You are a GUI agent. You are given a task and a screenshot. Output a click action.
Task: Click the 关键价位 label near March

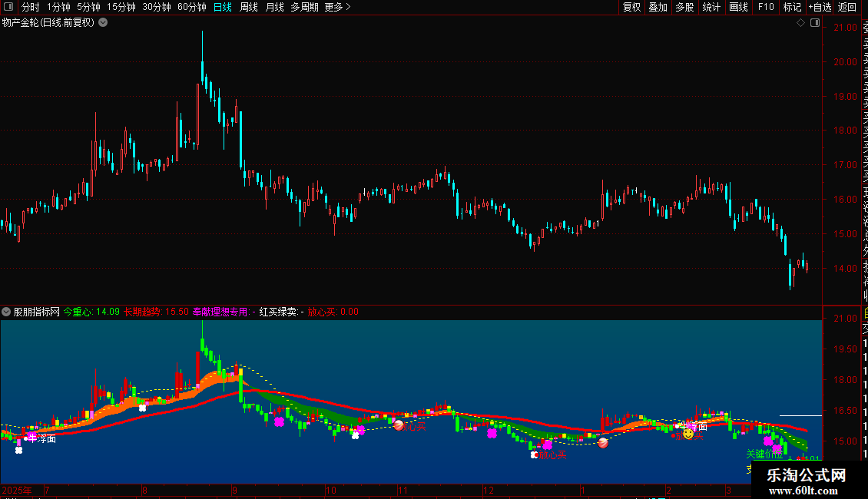coord(764,454)
